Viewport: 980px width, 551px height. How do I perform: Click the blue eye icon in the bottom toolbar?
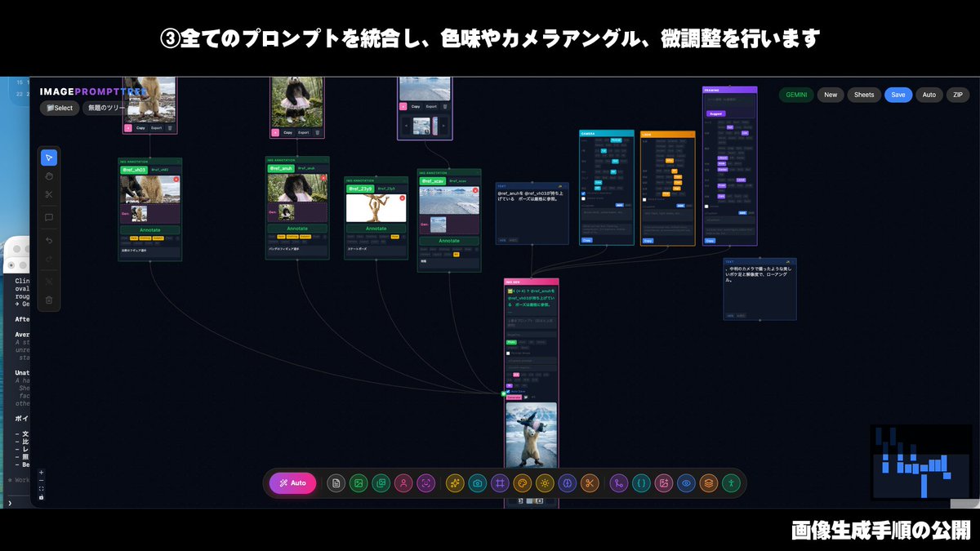point(687,483)
